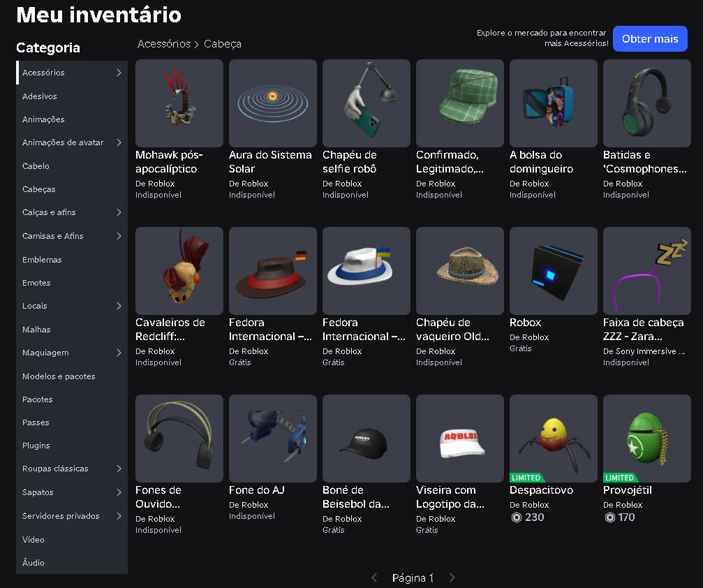Expand the Sapatos category chevron
Viewport: 703px width, 588px height.
119,492
